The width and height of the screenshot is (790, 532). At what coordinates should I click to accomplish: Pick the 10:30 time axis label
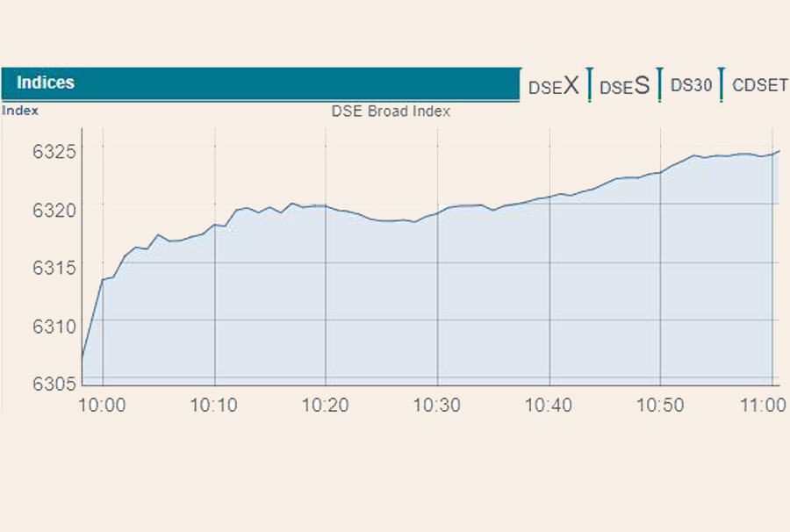tap(438, 405)
